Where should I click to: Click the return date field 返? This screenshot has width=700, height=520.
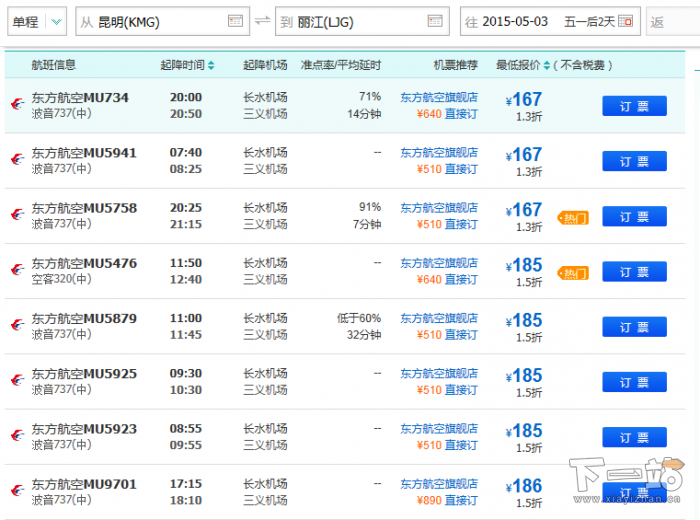[673, 21]
